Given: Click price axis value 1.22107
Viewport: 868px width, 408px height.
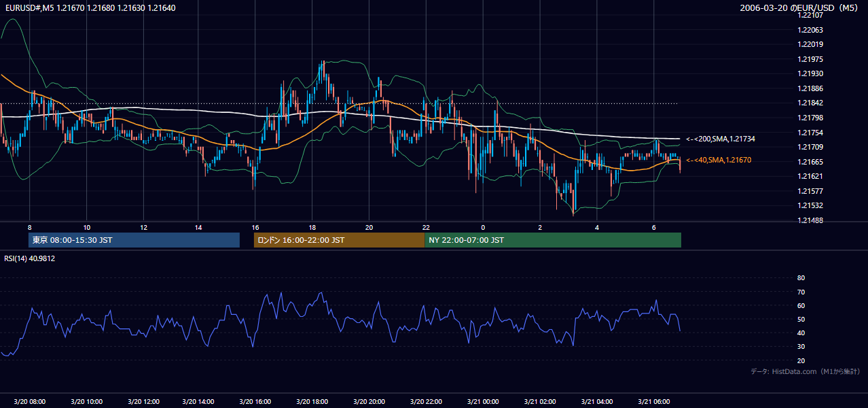Looking at the screenshot, I should [x=810, y=16].
